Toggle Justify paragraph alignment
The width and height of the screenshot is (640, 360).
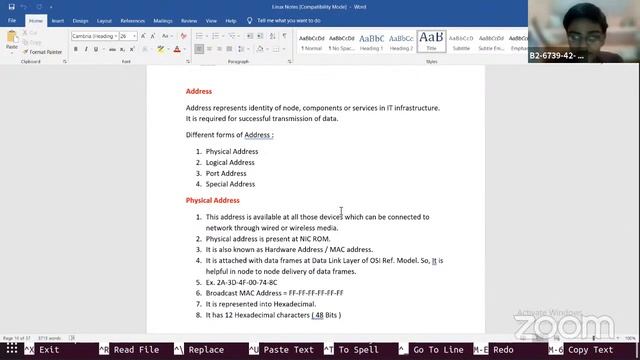229,49
